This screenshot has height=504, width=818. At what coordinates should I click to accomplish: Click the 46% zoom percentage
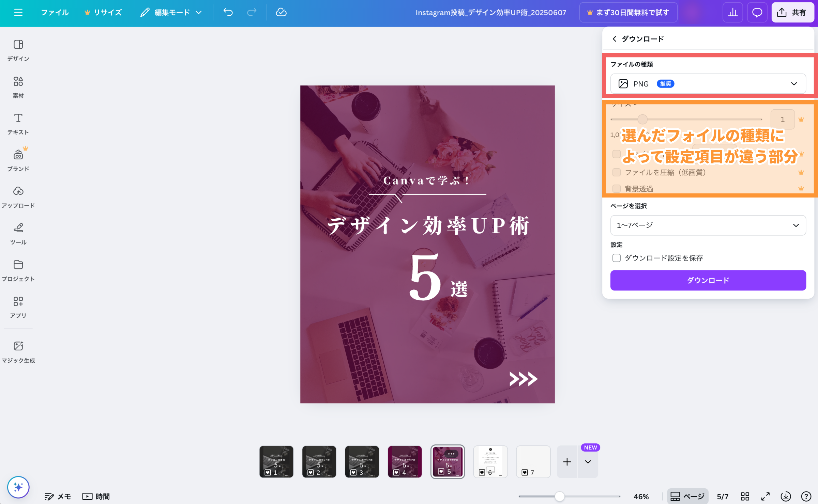(641, 497)
